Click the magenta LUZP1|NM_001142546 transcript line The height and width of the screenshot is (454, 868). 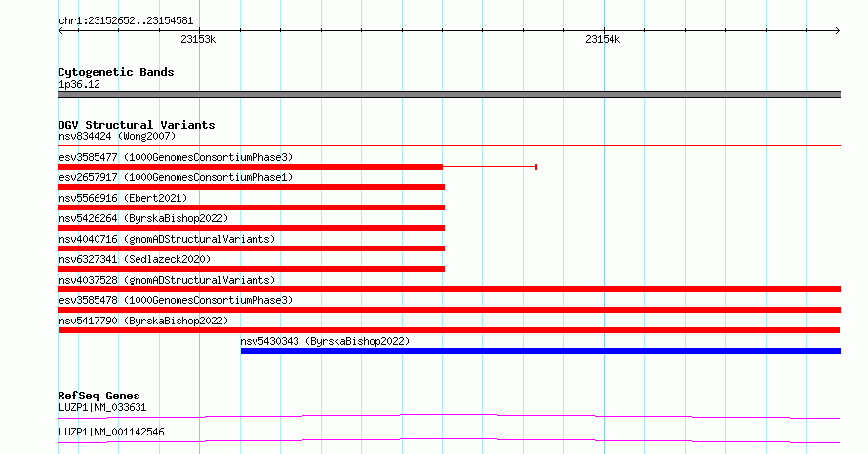click(449, 440)
